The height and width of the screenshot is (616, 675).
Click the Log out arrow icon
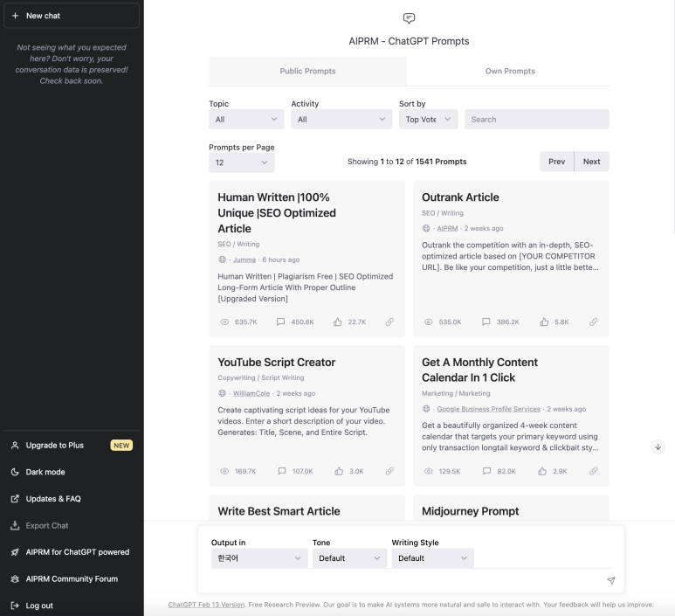coord(15,606)
